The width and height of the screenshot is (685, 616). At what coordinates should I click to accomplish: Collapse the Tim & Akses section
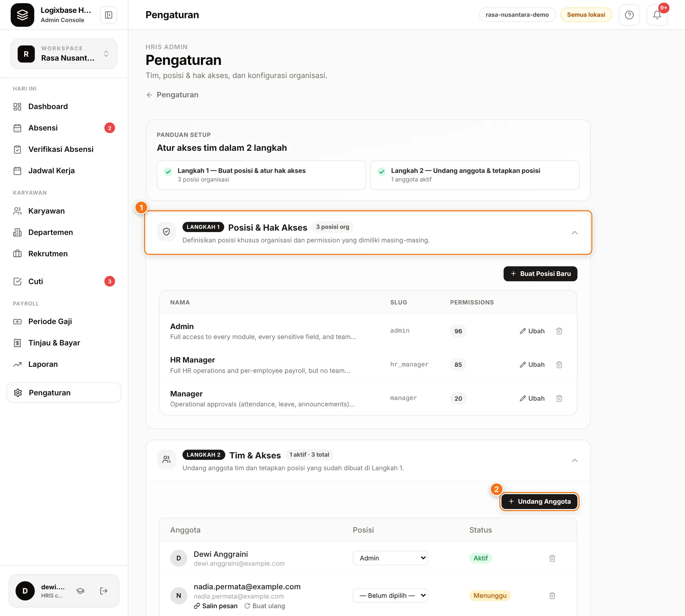tap(574, 461)
